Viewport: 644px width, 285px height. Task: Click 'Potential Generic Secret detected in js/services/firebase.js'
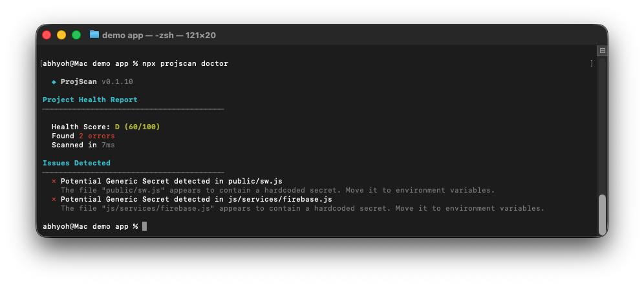click(197, 199)
